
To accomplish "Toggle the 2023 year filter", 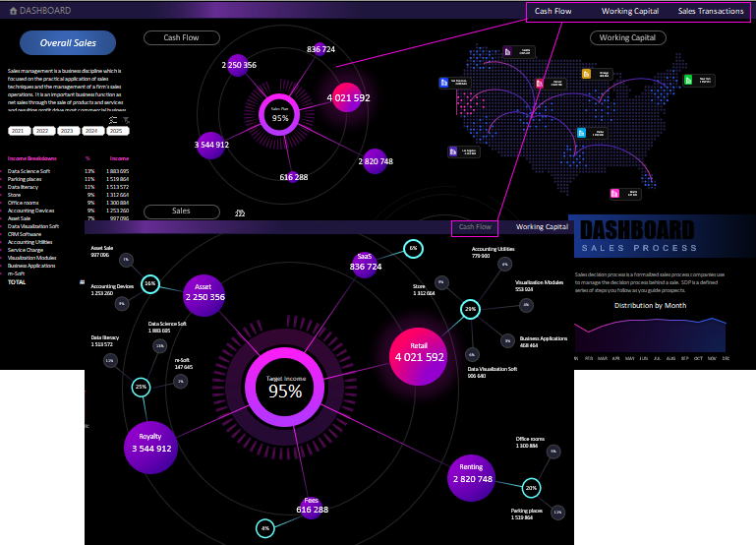I will (69, 131).
